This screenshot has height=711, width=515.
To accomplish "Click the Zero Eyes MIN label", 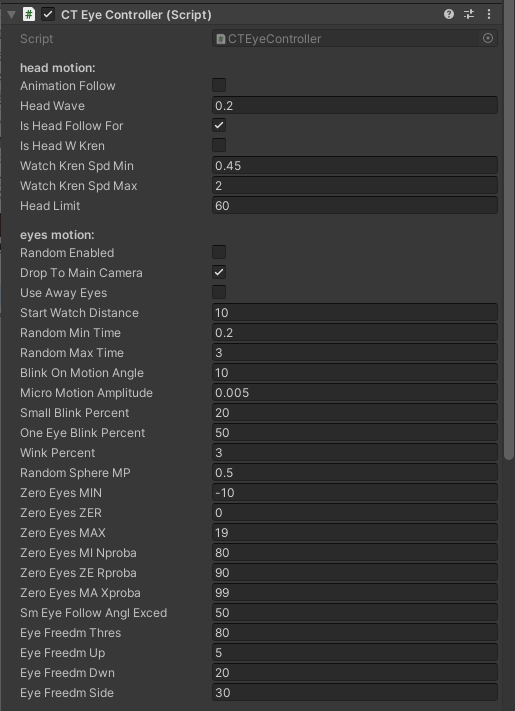I will click(x=61, y=492).
